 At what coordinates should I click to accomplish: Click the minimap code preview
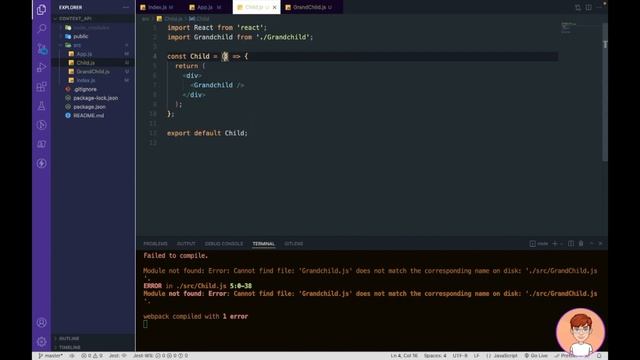570,28
